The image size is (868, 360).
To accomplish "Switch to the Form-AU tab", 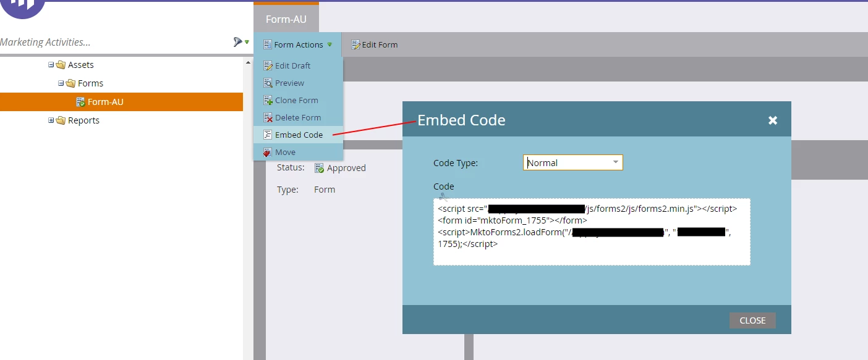I will click(286, 19).
